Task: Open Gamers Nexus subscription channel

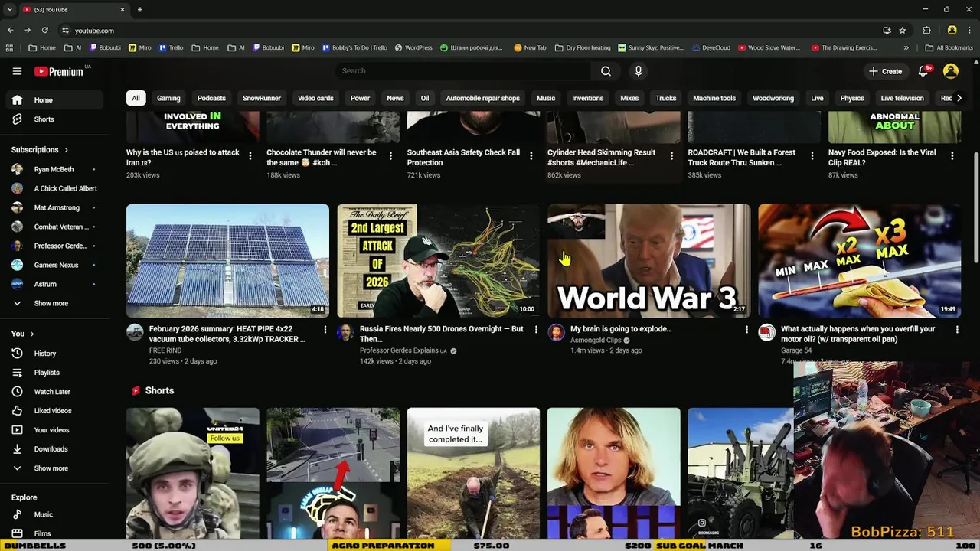Action: coord(54,265)
